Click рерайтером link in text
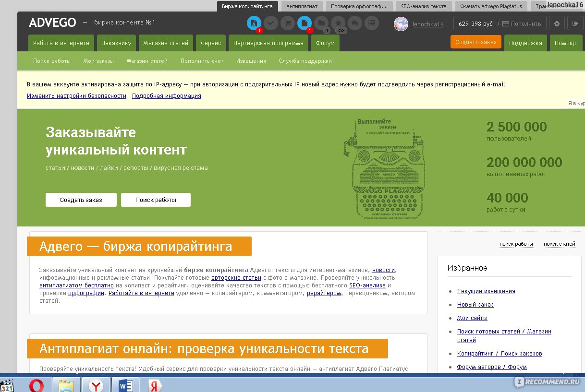Viewport: 585px width, 392px height. [324, 293]
